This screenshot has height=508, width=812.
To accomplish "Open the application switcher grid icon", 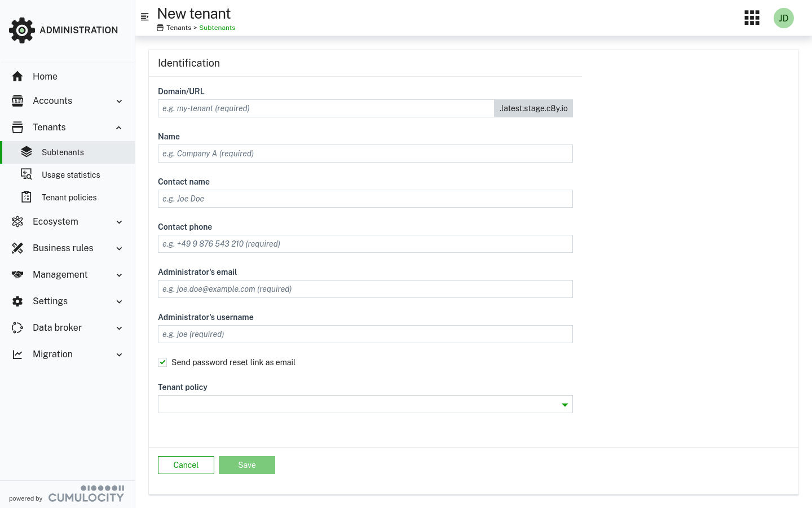I will point(752,18).
